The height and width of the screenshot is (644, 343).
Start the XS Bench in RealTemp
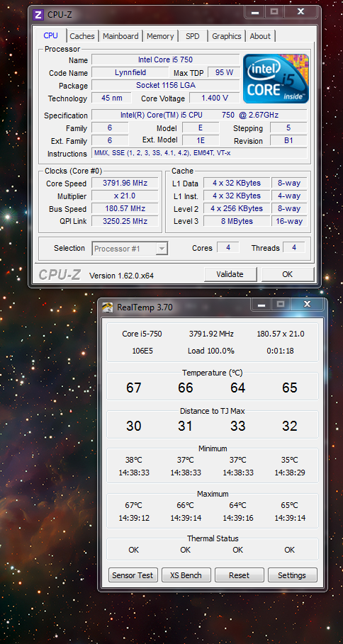[186, 575]
